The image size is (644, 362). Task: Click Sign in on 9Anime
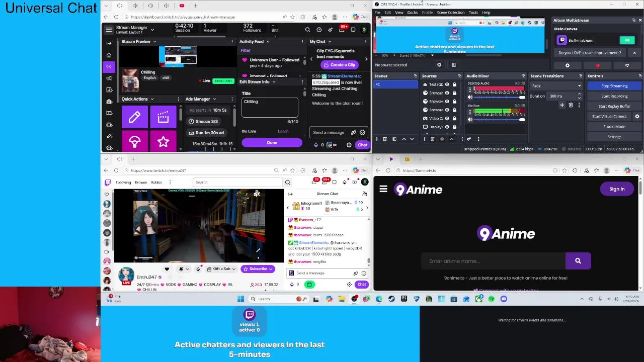617,189
